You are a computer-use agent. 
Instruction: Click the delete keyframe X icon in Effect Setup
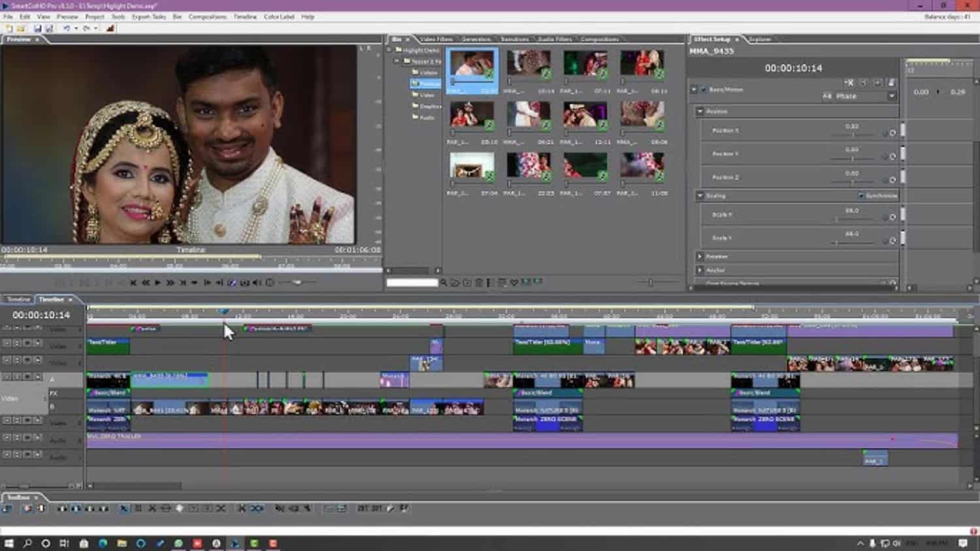(x=849, y=83)
